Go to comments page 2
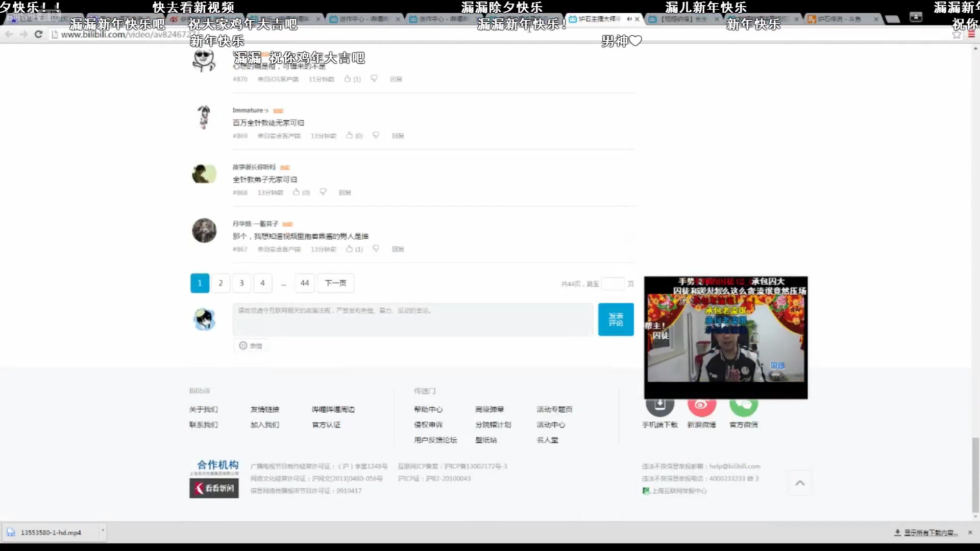980x551 pixels. coord(220,283)
